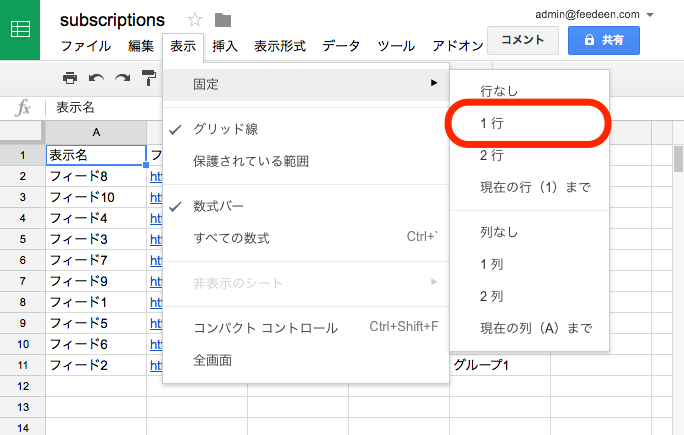The image size is (684, 435).
Task: Open the 編集 menu
Action: pos(140,46)
